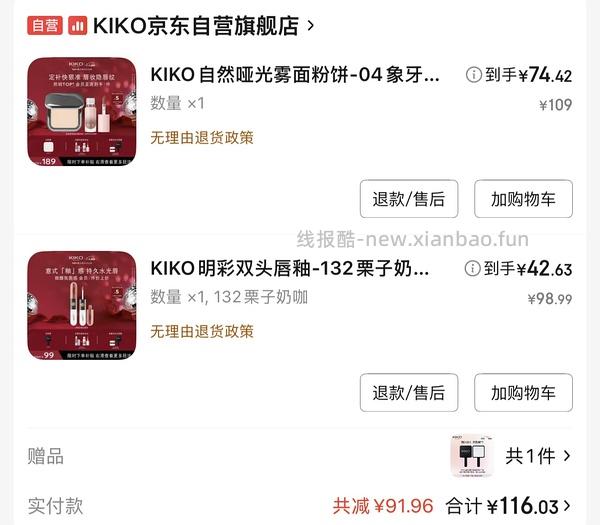Open KIKO京东自营旗舰店 store chevron

coord(311,26)
